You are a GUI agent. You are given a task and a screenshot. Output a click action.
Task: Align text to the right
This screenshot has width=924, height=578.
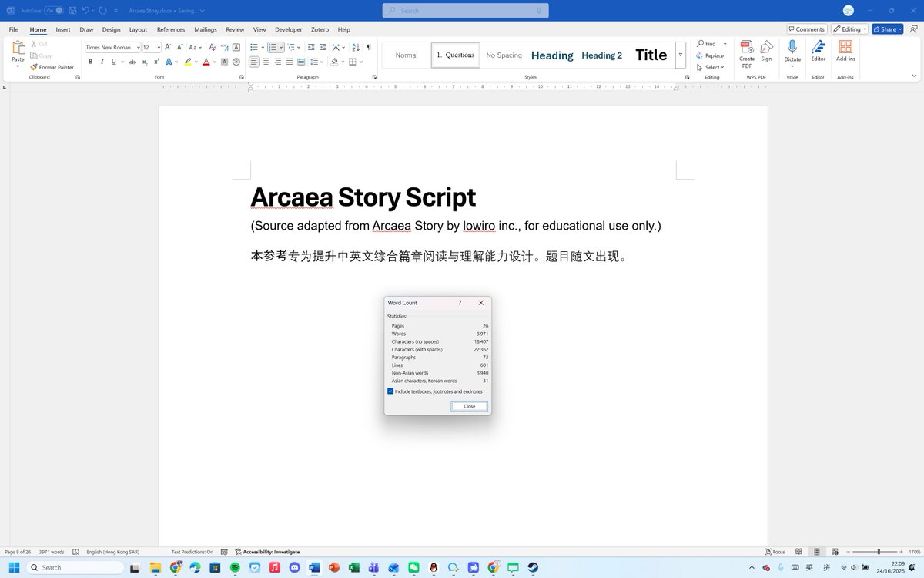(278, 62)
